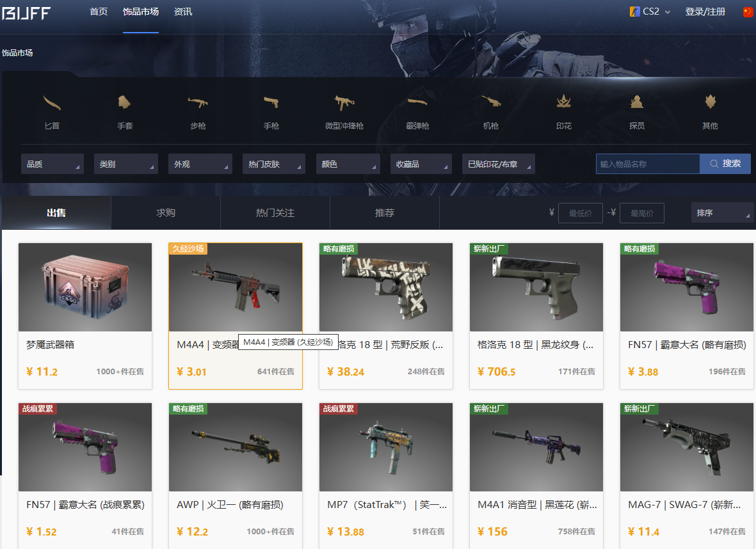The image size is (756, 549).
Task: Open the 印花 sticker category
Action: pos(563,113)
